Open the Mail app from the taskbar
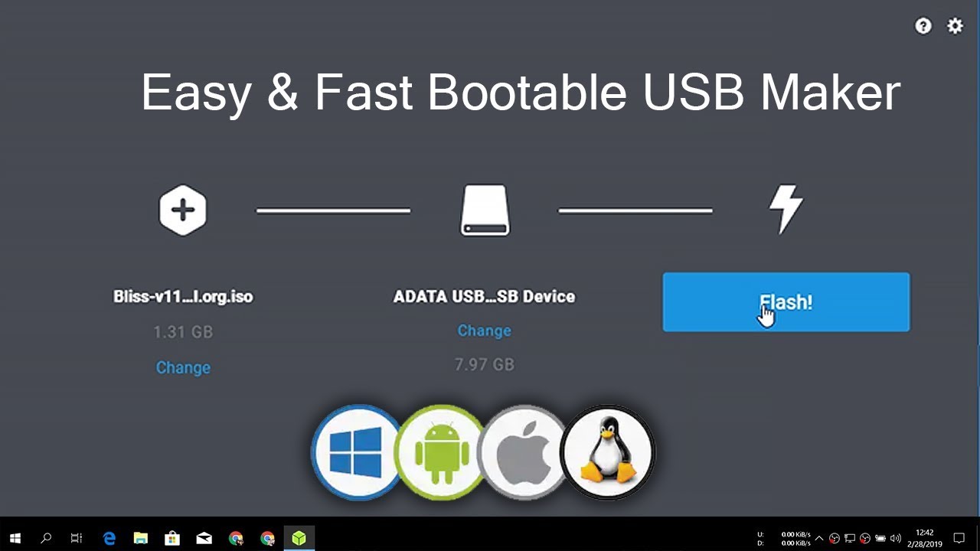The height and width of the screenshot is (551, 980). coord(204,538)
